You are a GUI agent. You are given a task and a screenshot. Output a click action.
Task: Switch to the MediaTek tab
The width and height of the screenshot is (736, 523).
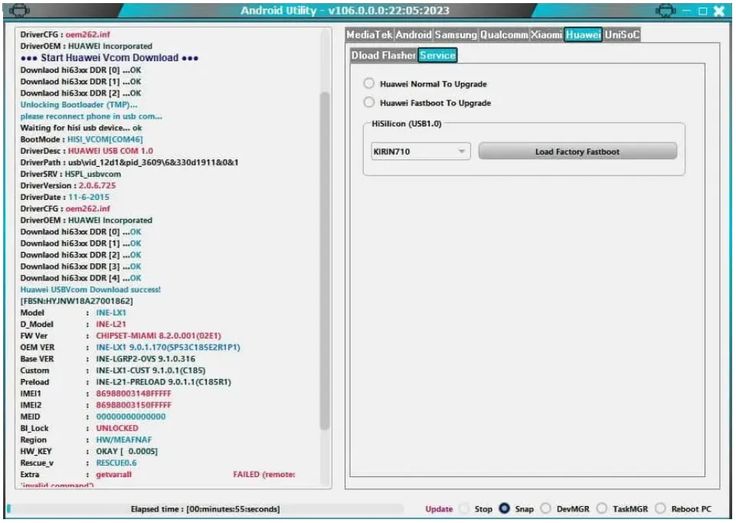click(x=369, y=35)
